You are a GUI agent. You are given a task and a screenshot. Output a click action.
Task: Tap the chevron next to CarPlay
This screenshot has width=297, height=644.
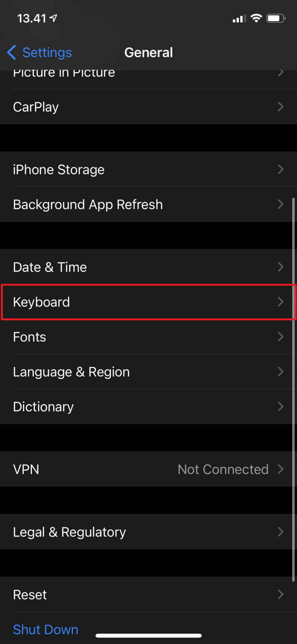tap(281, 107)
